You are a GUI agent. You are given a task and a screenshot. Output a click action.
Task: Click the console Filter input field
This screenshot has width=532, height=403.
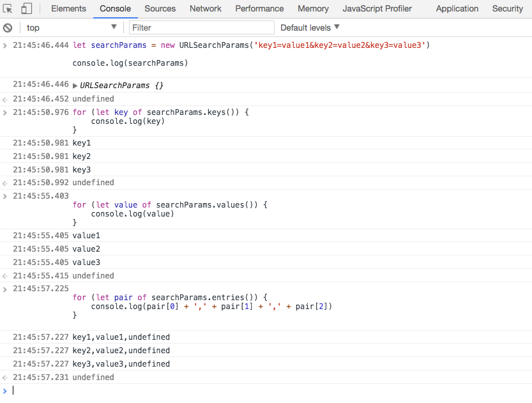(202, 27)
